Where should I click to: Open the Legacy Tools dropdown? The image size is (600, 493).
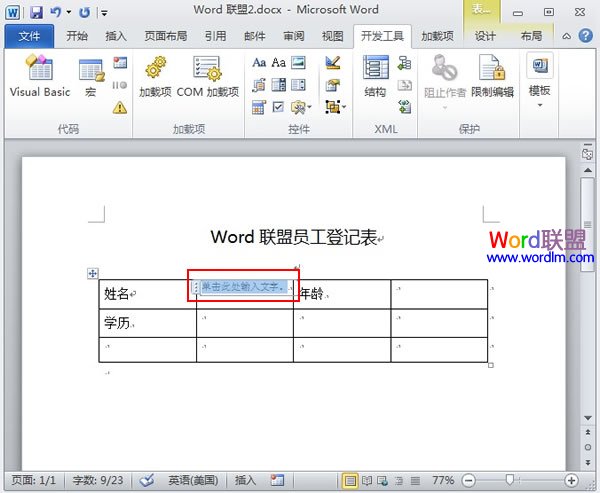301,107
